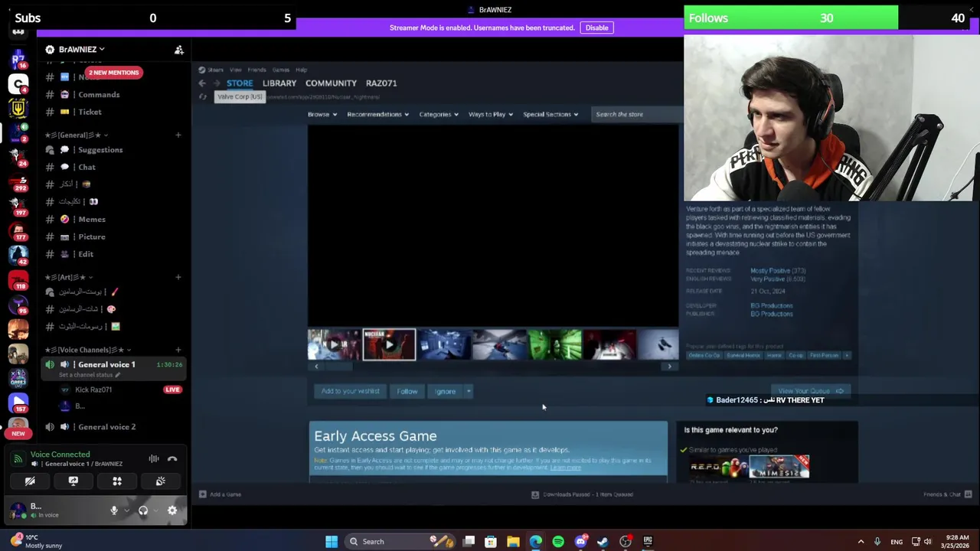Open microphone input options arrow
Image resolution: width=980 pixels, height=551 pixels.
click(126, 510)
